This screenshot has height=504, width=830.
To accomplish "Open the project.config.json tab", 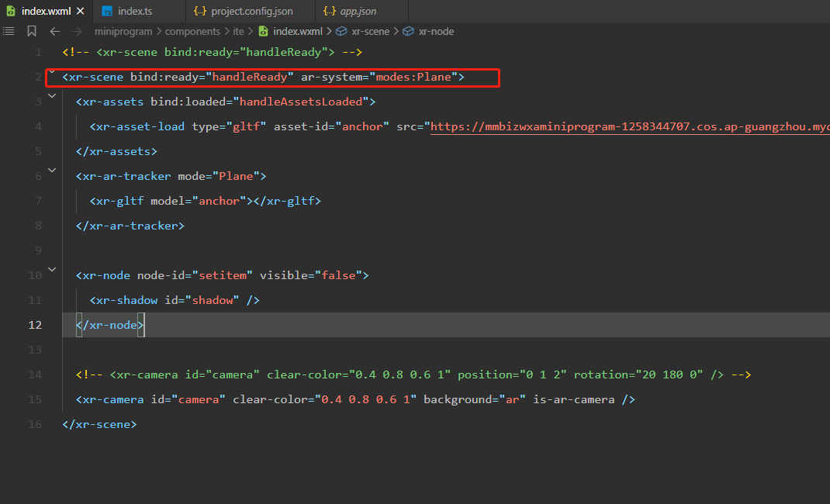I will tap(252, 11).
